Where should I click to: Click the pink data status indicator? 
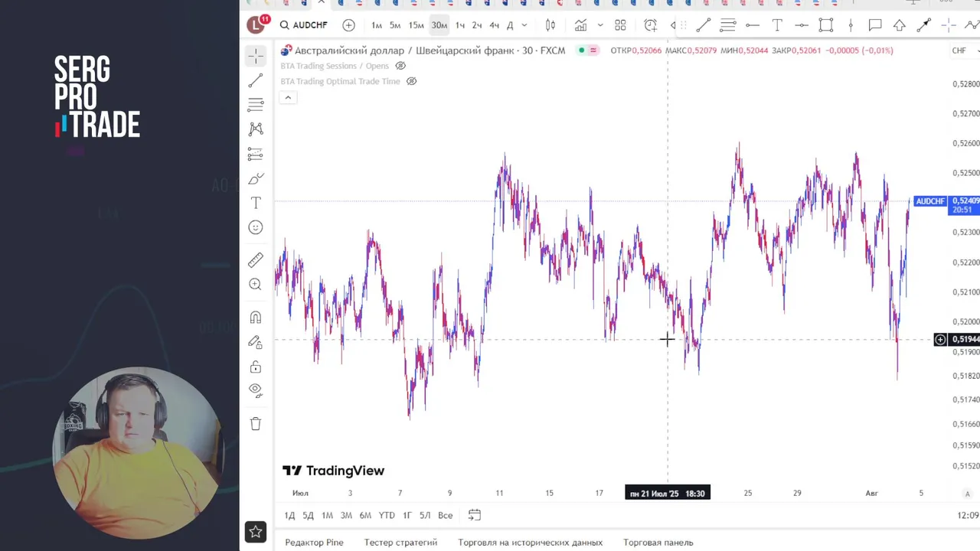point(593,51)
